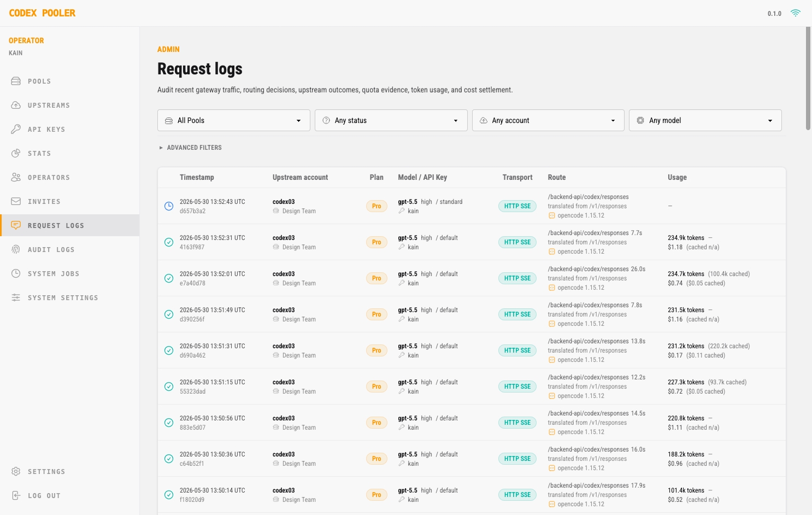
Task: Click the System Jobs clock icon
Action: [x=16, y=273]
